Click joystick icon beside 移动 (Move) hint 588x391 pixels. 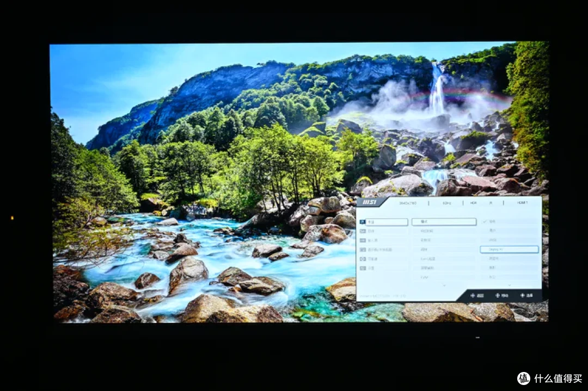pos(497,295)
